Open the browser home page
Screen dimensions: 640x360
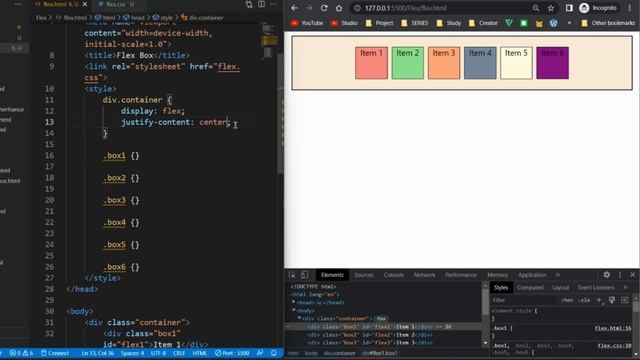pos(339,8)
